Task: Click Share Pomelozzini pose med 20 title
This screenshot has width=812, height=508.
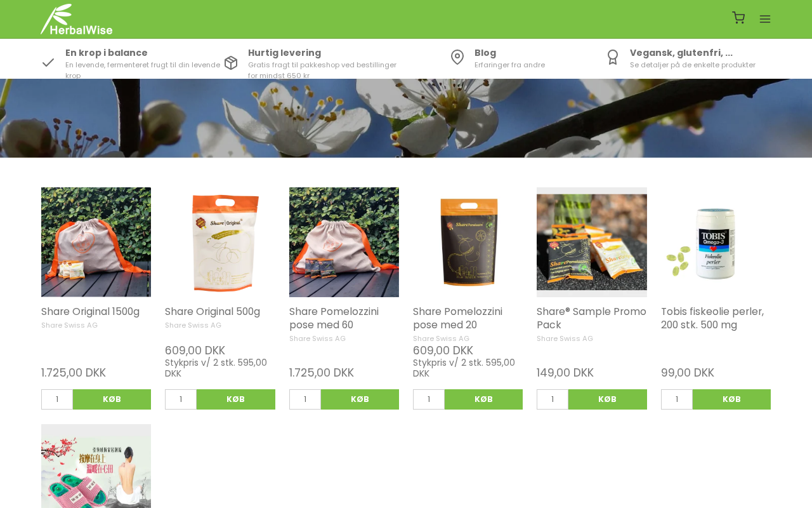Action: (x=457, y=318)
